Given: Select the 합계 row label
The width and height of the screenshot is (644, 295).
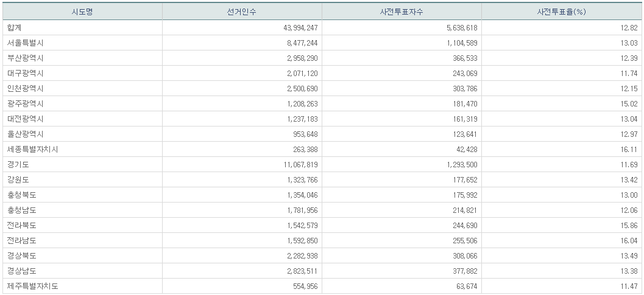Looking at the screenshot, I should coord(15,27).
